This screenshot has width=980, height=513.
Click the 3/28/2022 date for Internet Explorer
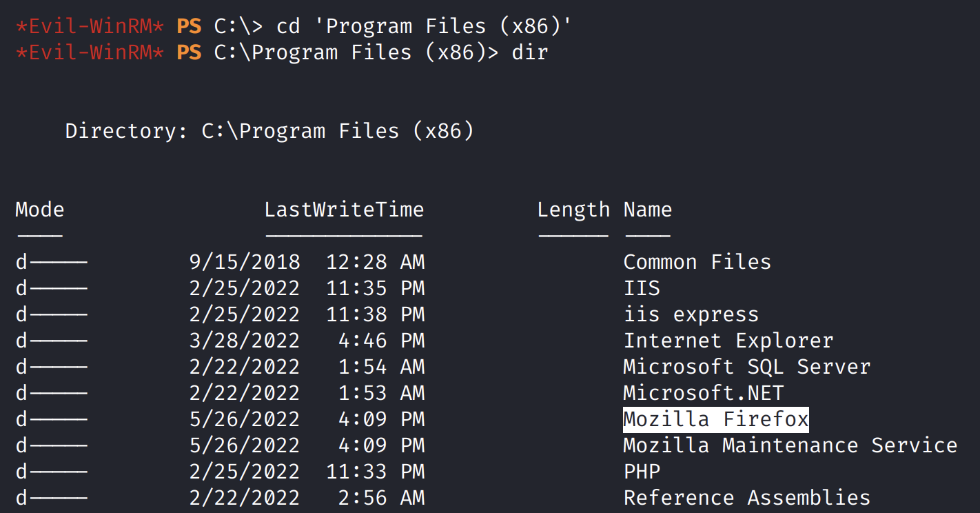(245, 341)
